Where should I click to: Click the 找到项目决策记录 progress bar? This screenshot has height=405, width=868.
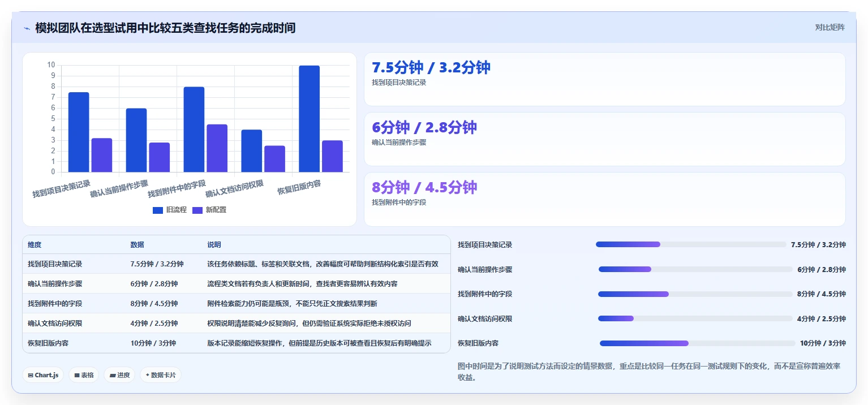click(691, 244)
